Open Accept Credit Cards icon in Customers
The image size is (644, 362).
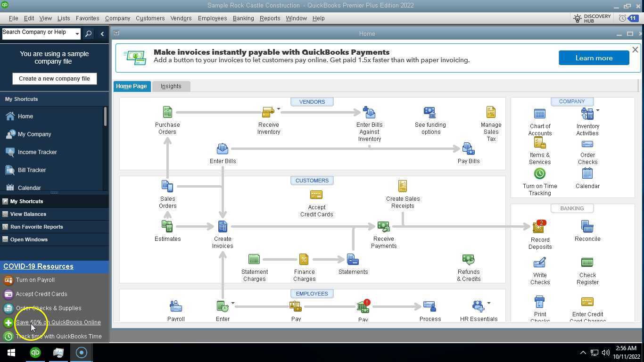(316, 195)
